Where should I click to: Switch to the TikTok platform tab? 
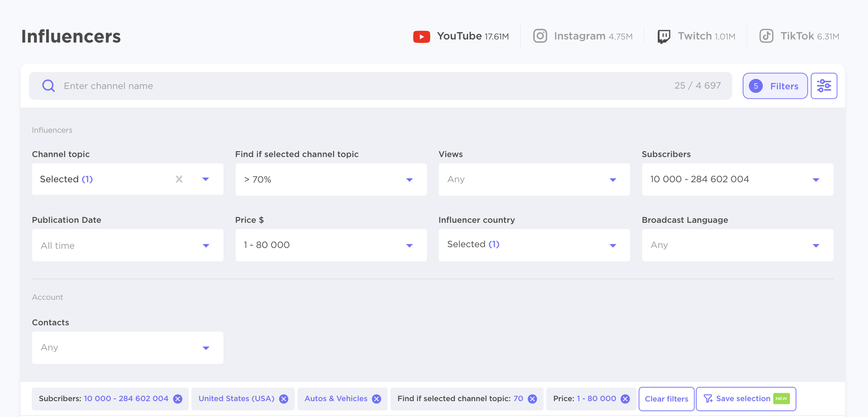[x=799, y=36]
